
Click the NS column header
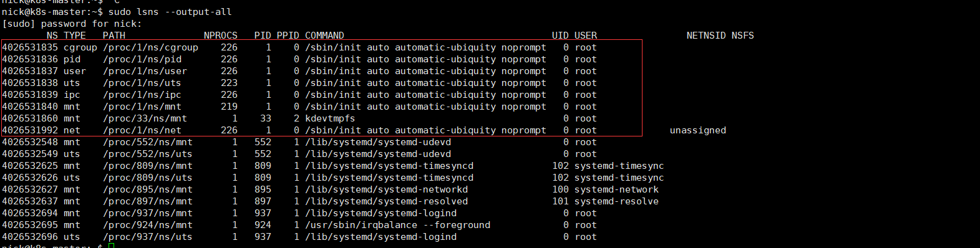point(52,36)
